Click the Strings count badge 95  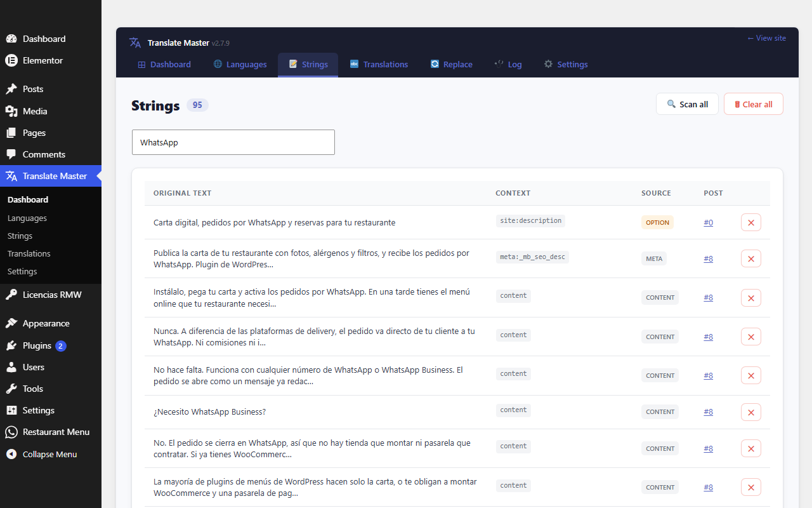click(197, 105)
